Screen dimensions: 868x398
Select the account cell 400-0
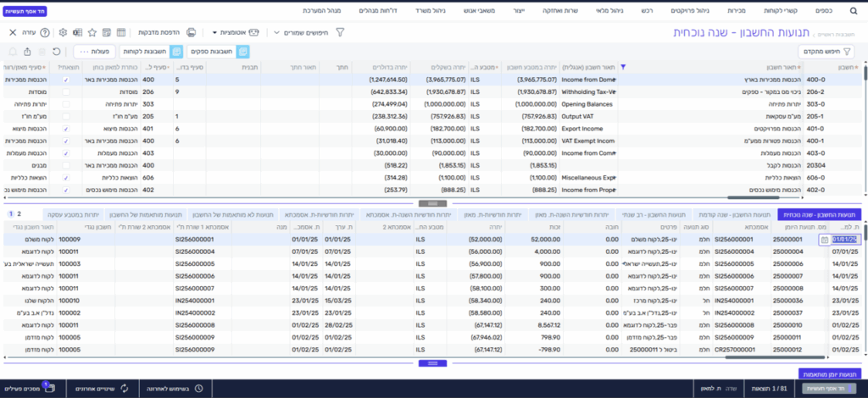pos(831,80)
